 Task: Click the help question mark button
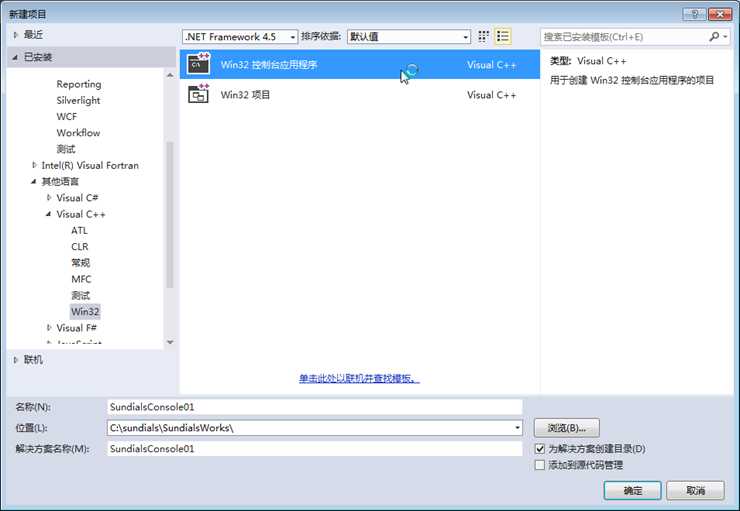click(x=694, y=14)
